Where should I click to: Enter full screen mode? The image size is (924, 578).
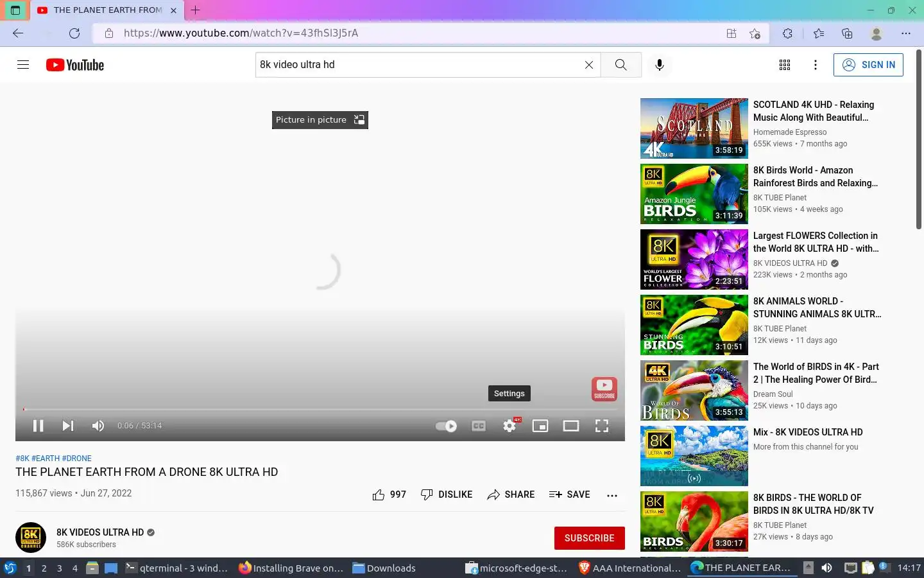point(602,426)
